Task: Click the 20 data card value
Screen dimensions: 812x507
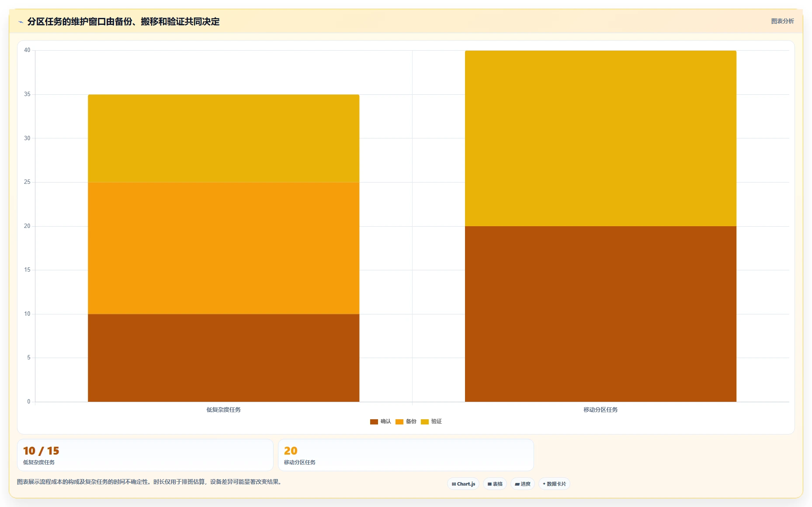Action: tap(291, 451)
